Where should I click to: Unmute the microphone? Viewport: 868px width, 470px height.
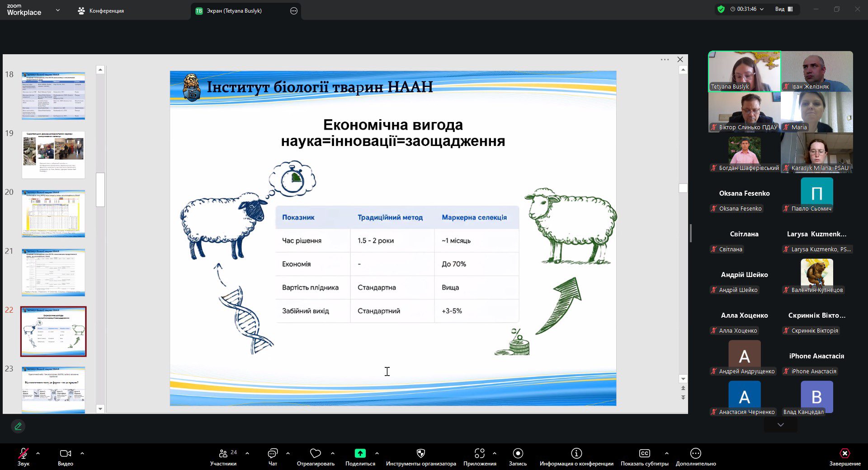(x=23, y=454)
